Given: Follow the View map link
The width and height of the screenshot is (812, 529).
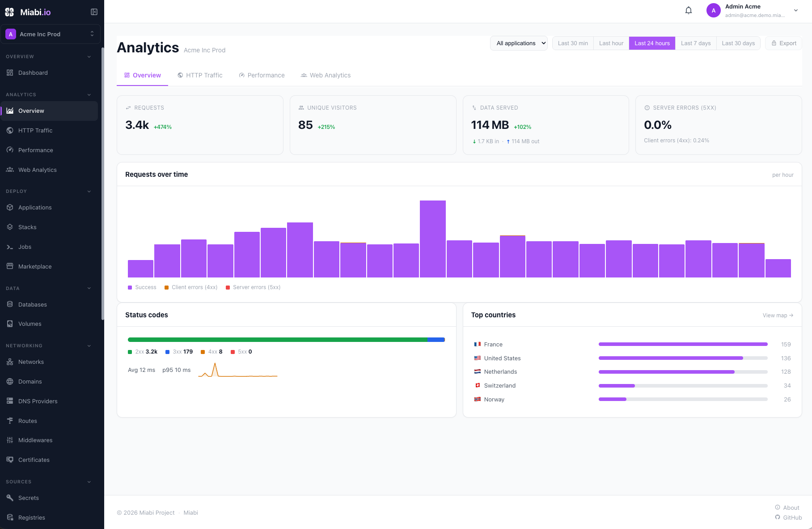Looking at the screenshot, I should pos(778,316).
